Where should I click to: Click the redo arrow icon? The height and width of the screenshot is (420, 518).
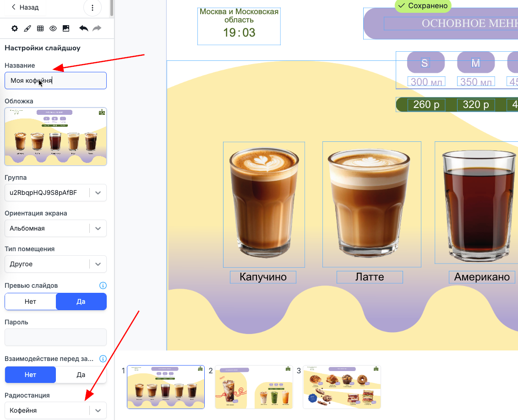coord(97,28)
